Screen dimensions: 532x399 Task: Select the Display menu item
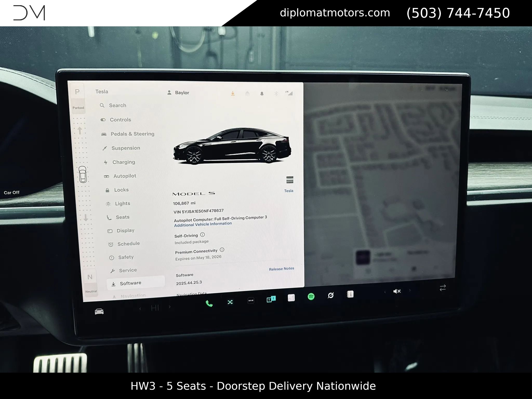121,231
